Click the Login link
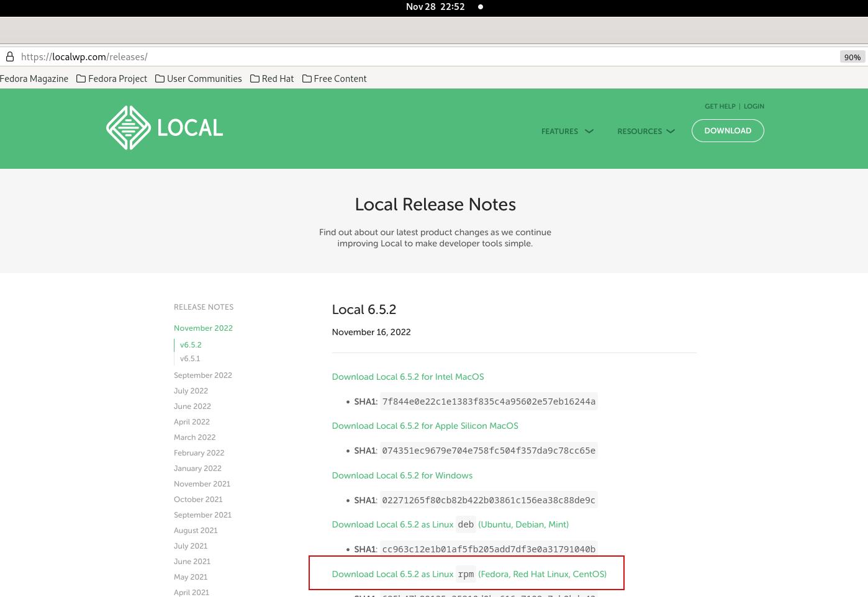Viewport: 868px width, 597px height. point(754,106)
